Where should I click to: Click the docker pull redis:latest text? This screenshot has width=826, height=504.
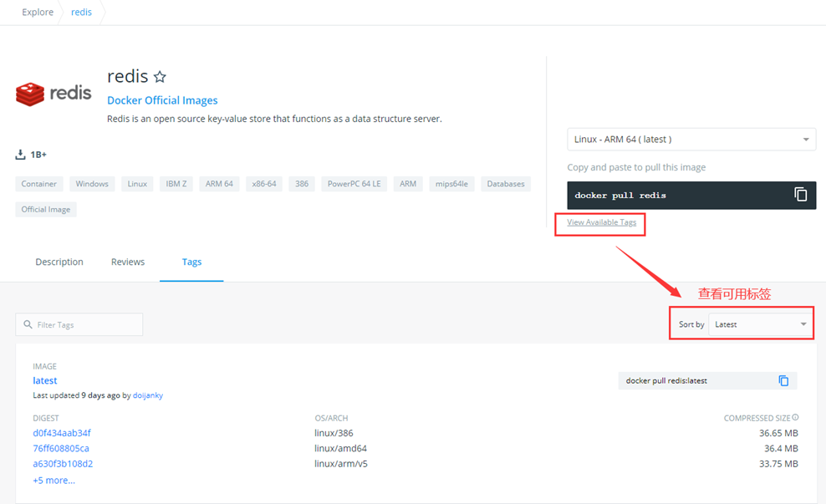coord(666,380)
